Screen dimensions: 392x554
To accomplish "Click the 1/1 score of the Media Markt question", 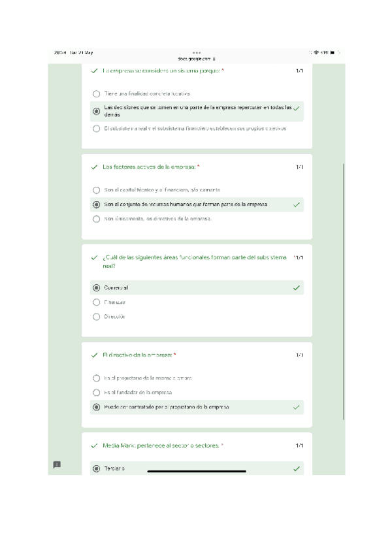I will (299, 446).
